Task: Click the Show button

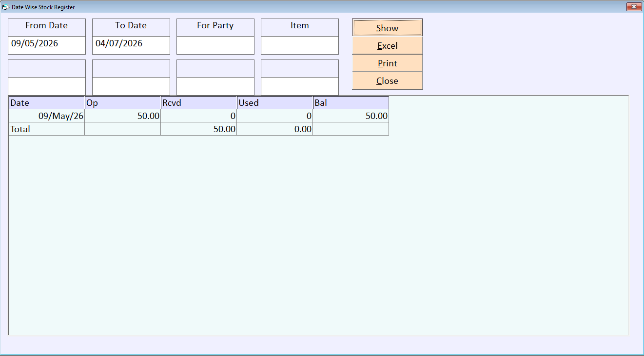Action: click(x=387, y=28)
